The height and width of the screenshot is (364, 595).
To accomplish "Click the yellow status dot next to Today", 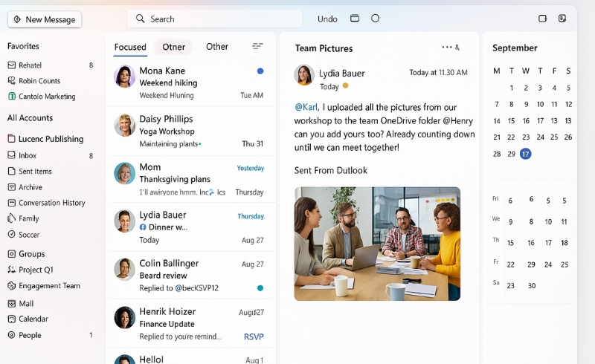I will pos(345,85).
